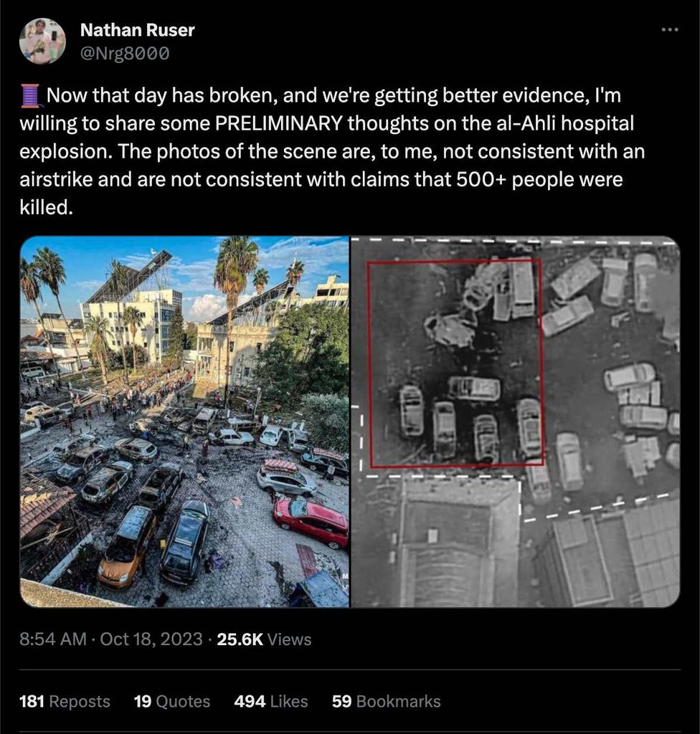The width and height of the screenshot is (700, 734).
Task: Open the 8:54 AM timestamp link
Action: click(53, 639)
